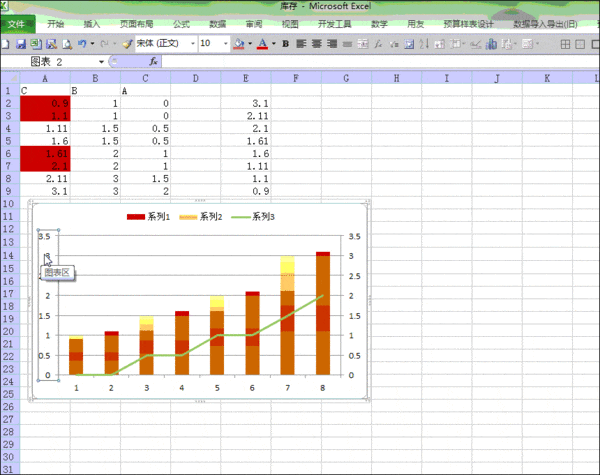Click the sort ascending icon in toolbar
Image resolution: width=600 pixels, height=475 pixels.
coord(425,44)
